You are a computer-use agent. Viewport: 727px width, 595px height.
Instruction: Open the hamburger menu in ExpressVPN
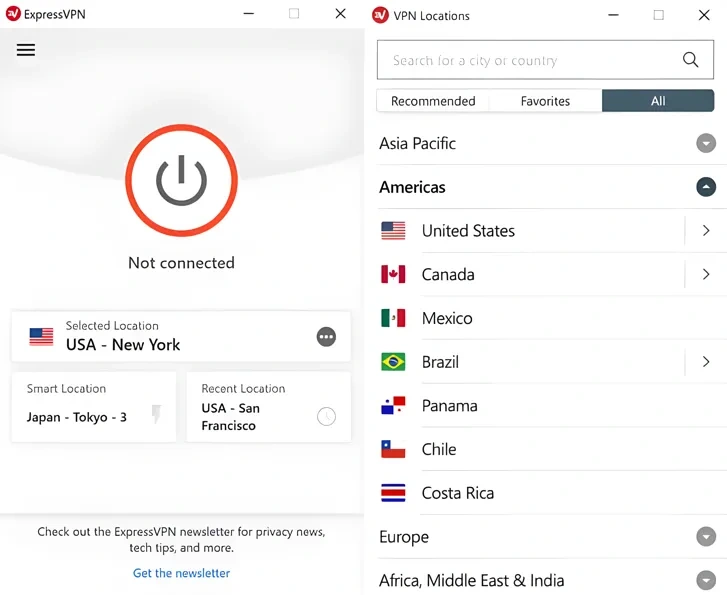[26, 50]
